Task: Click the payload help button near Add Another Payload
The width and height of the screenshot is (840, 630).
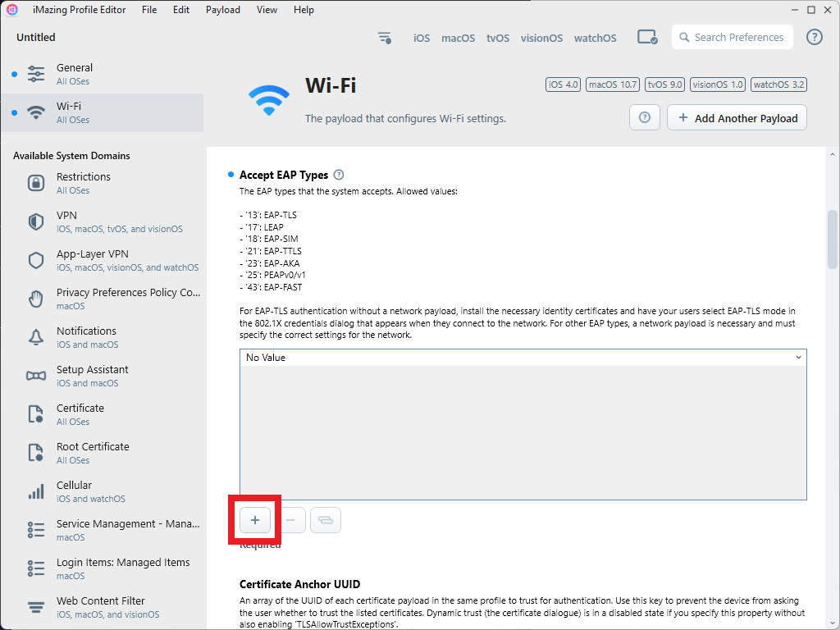Action: click(x=645, y=117)
